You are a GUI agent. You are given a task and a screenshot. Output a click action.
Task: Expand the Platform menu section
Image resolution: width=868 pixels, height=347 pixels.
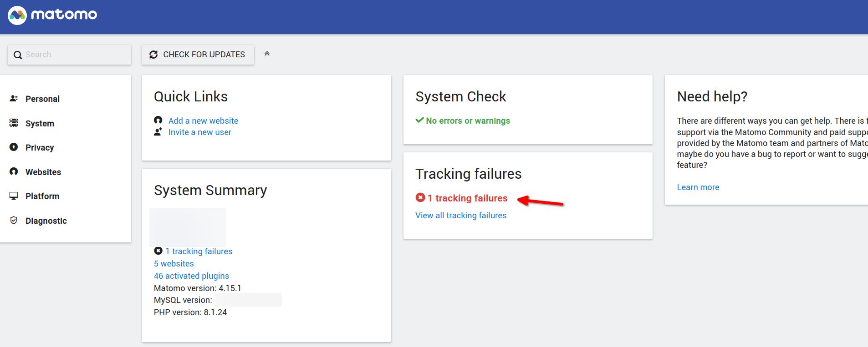(x=42, y=196)
